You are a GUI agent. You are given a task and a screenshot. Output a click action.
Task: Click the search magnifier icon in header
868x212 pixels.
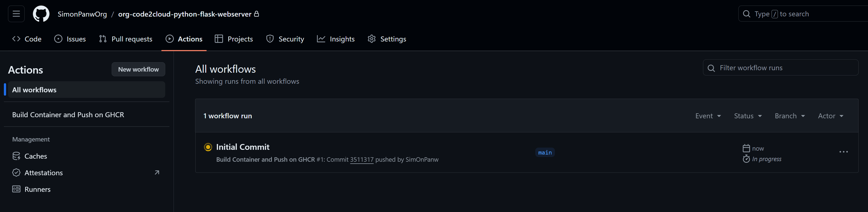tap(747, 14)
